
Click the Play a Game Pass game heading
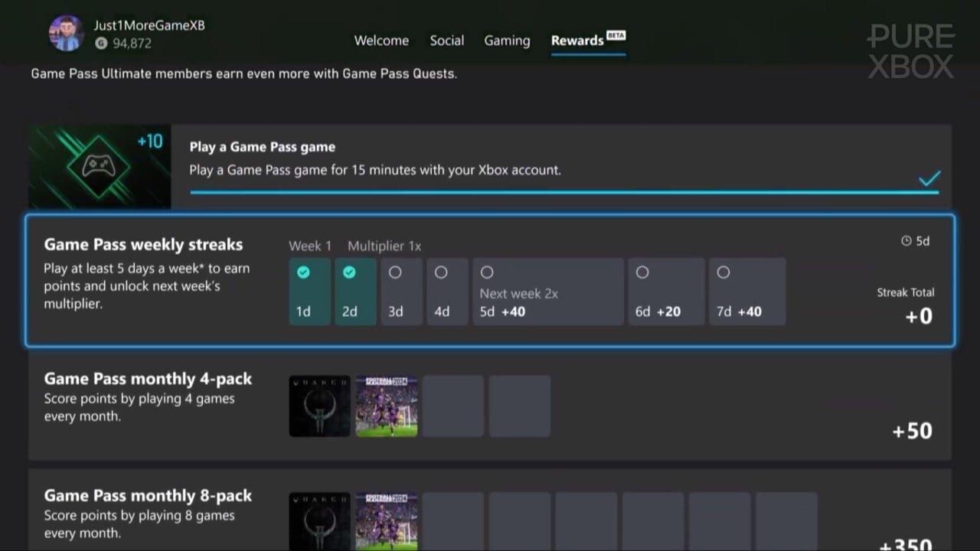263,147
